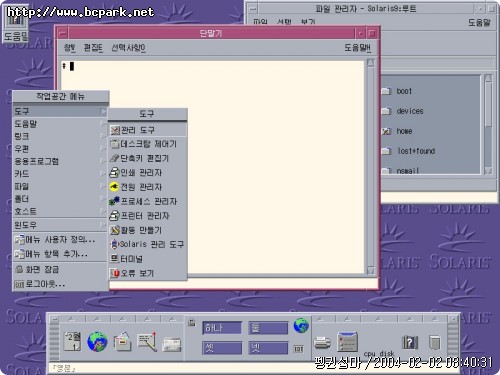Open the calendar icon on the front panel
Image resolution: width=500 pixels, height=375 pixels.
[72, 341]
